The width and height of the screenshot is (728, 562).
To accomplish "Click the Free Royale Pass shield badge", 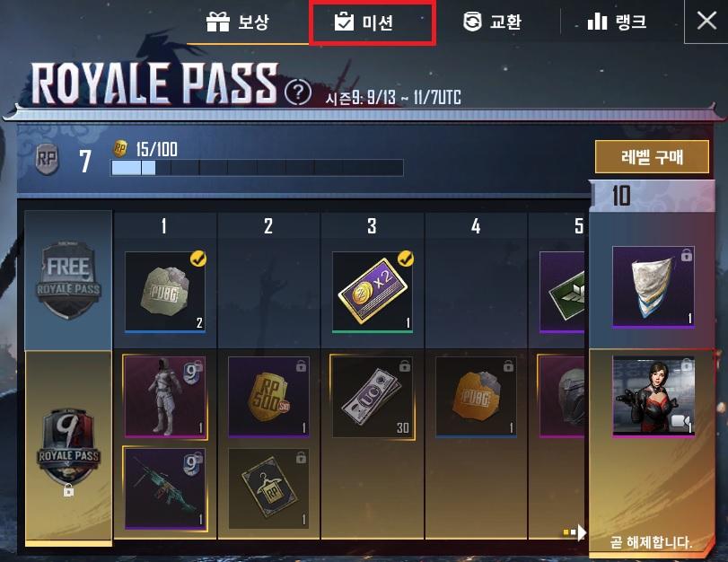I will coord(68,279).
